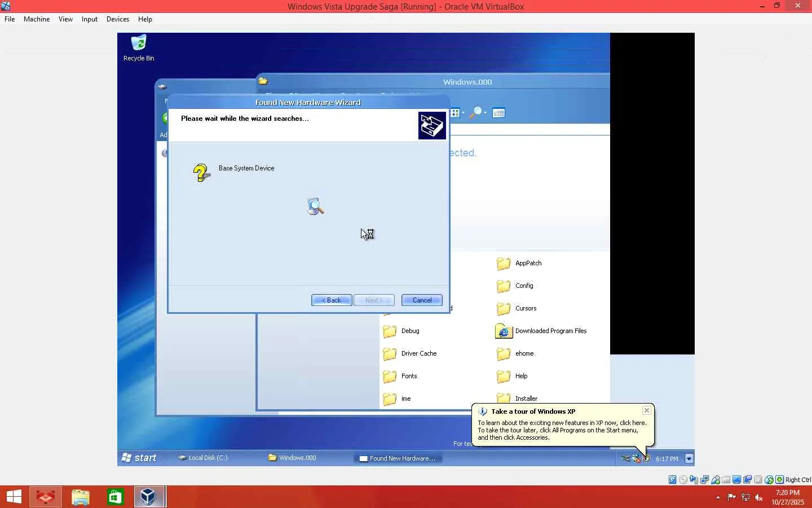Open the Config folder
The height and width of the screenshot is (508, 812).
pos(515,286)
